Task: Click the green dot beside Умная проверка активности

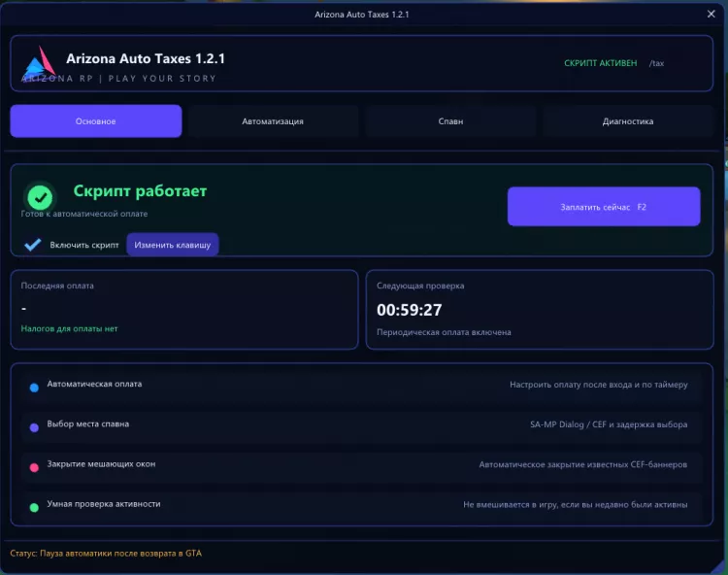Action: tap(34, 508)
